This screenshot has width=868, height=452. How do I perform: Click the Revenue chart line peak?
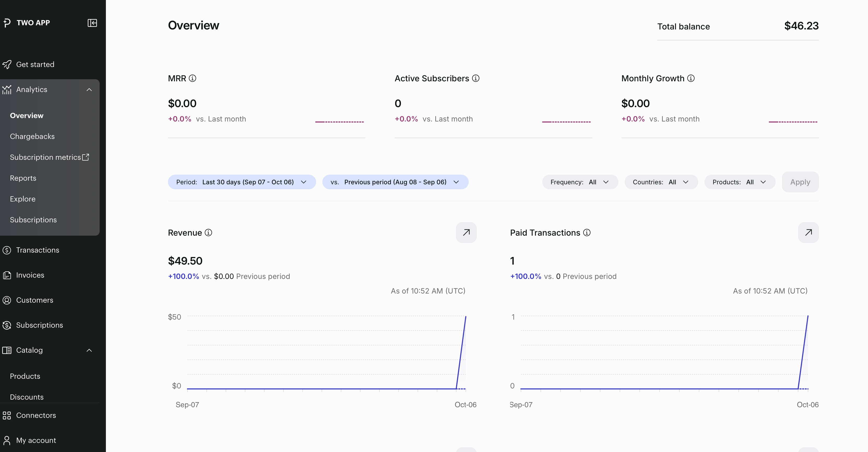click(x=465, y=317)
